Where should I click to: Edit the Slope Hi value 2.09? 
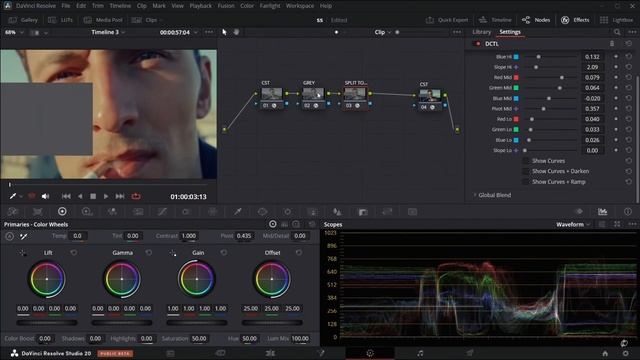(x=592, y=67)
